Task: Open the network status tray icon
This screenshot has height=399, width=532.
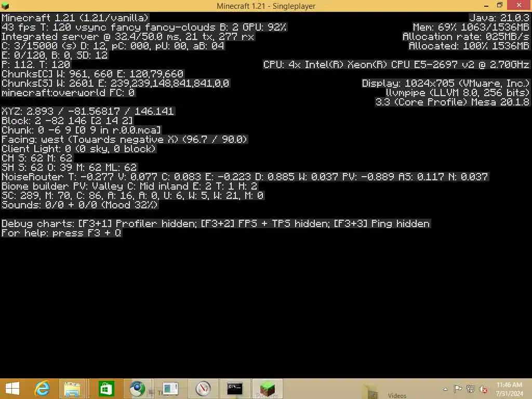Action: [x=470, y=389]
